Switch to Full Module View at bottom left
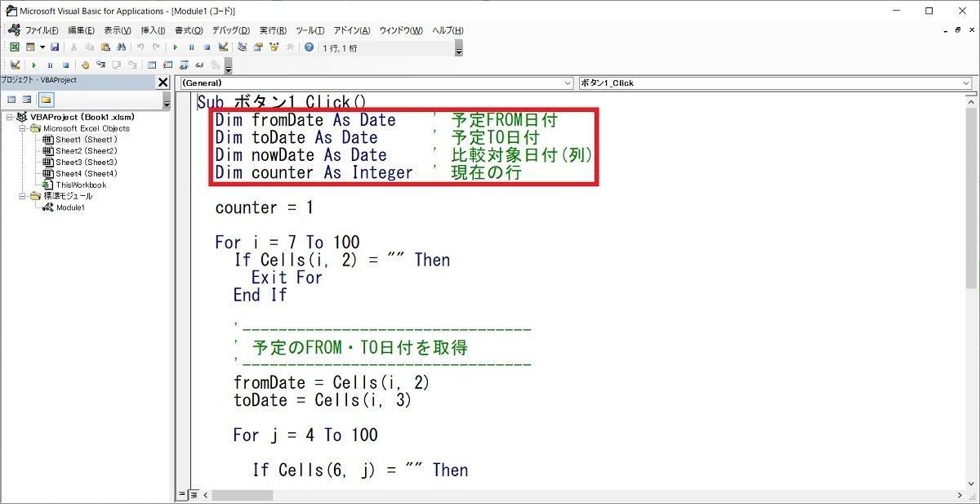 194,495
